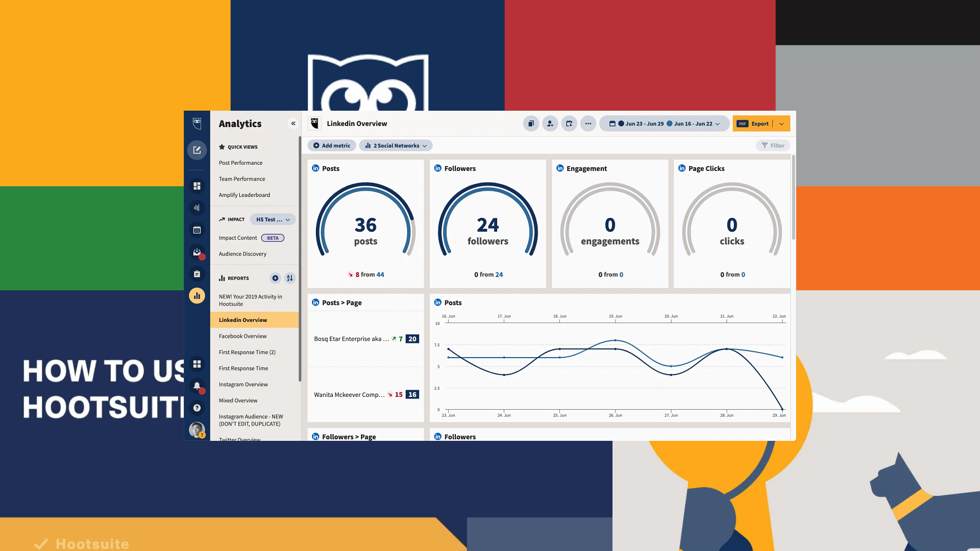
Task: Schedule the report with the calendar-export icon
Action: click(x=569, y=123)
